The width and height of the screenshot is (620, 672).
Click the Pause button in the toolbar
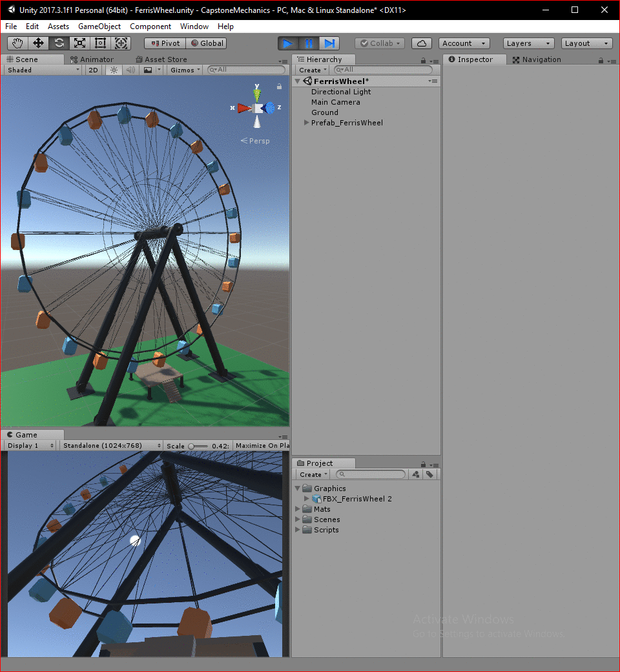[309, 43]
